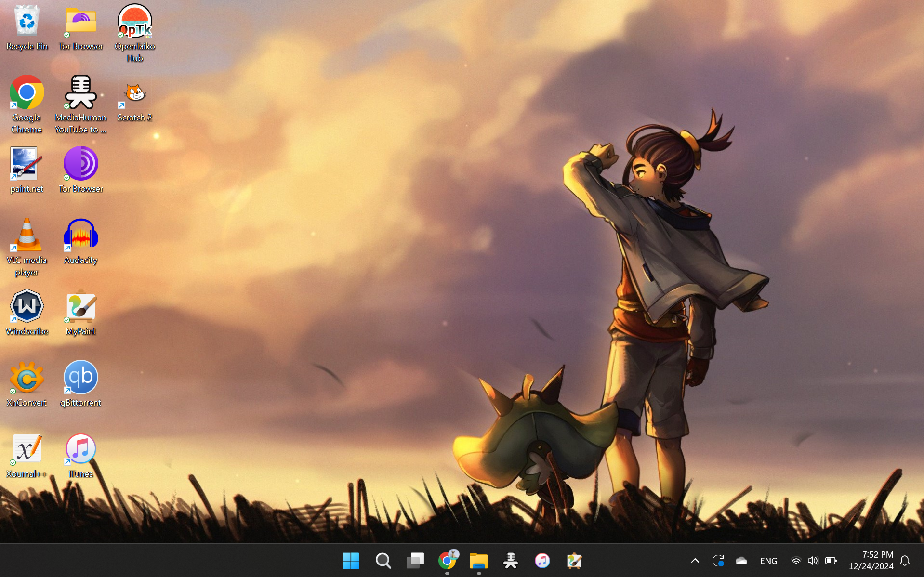Change the ENG input language

click(x=769, y=561)
